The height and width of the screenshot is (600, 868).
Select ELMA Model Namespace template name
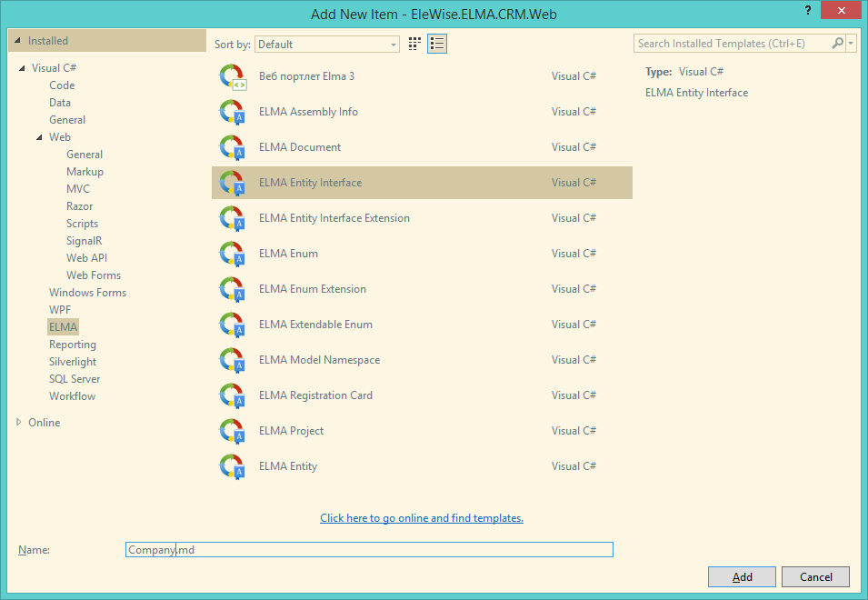click(x=319, y=360)
